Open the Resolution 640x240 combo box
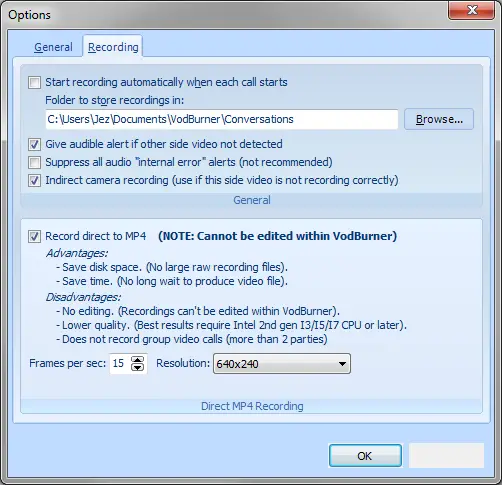This screenshot has height=485, width=502. pos(282,364)
